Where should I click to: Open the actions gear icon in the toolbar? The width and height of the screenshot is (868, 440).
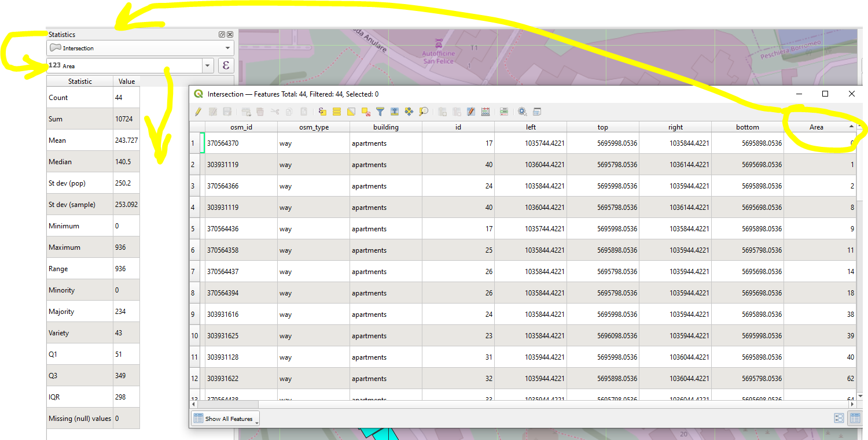pyautogui.click(x=522, y=112)
